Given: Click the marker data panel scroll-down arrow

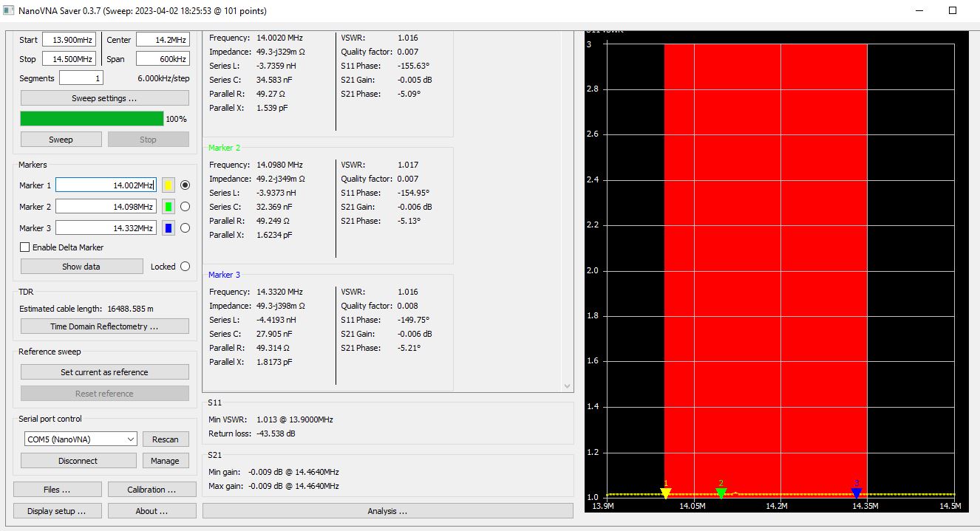Looking at the screenshot, I should 567,386.
